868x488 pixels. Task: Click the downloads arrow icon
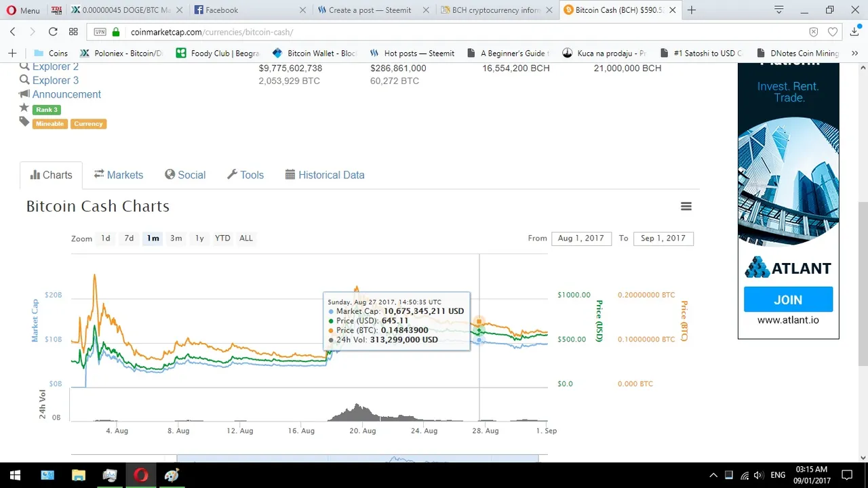click(856, 32)
